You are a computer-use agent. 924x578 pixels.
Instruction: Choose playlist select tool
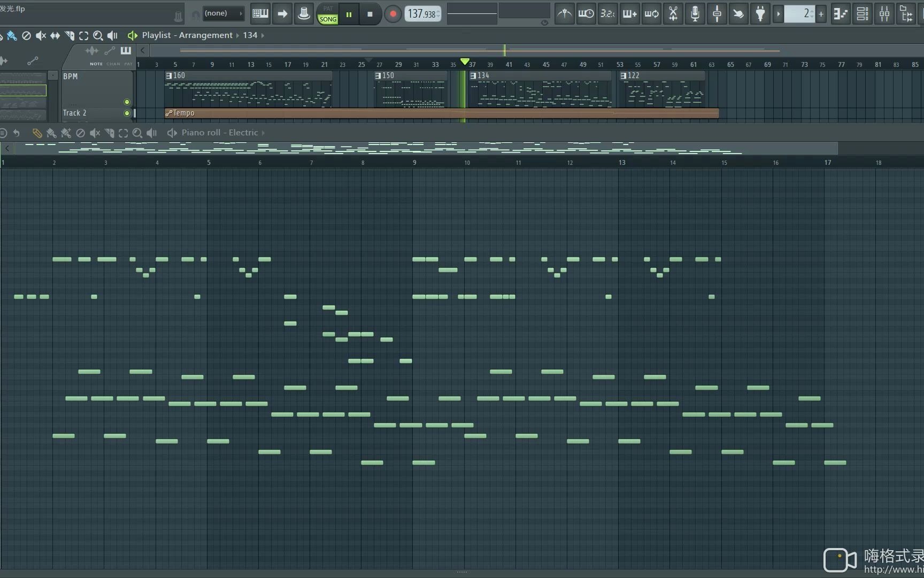84,35
